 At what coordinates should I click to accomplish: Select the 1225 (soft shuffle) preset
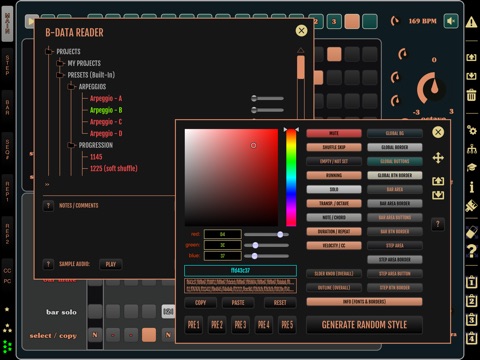pos(114,168)
